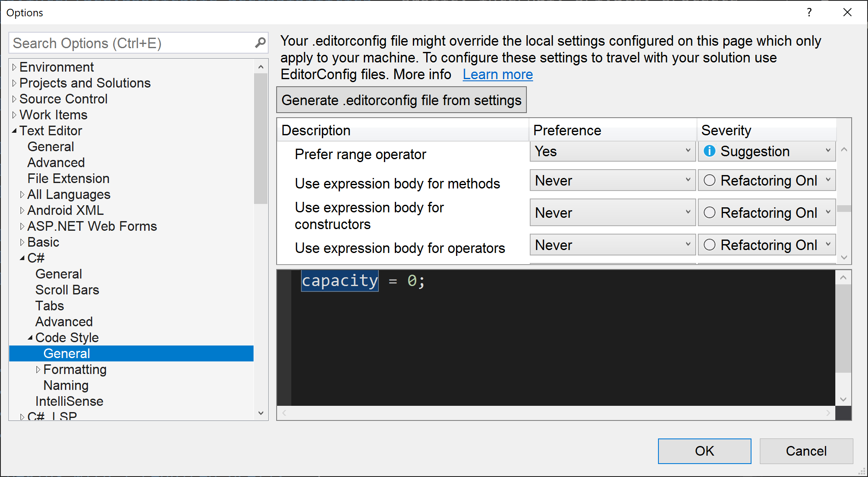This screenshot has height=477, width=868.
Task: Expand the Source Control node
Action: 14,99
